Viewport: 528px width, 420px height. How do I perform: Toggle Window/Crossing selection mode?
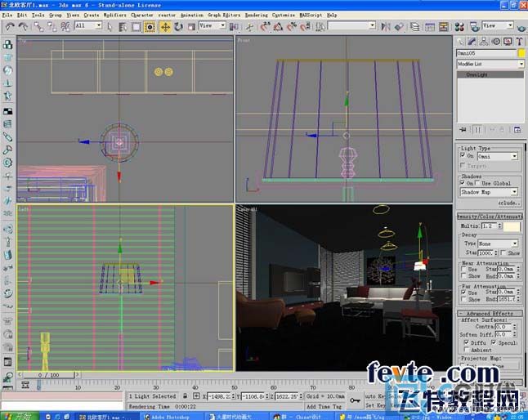(x=150, y=27)
